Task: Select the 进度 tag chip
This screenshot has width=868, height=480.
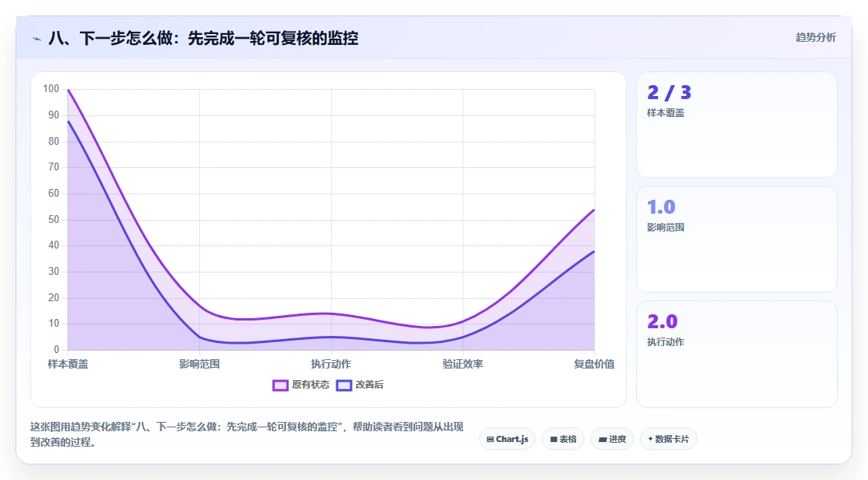Action: (612, 439)
